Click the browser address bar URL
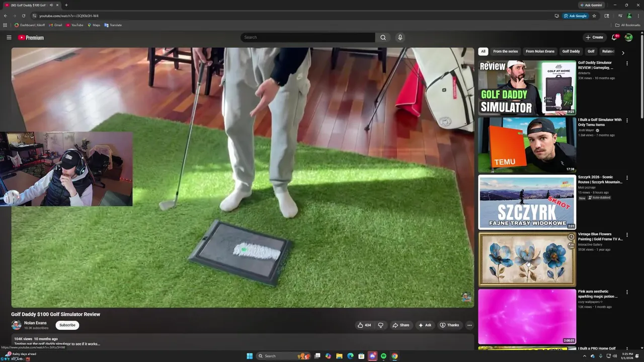 pos(69,16)
